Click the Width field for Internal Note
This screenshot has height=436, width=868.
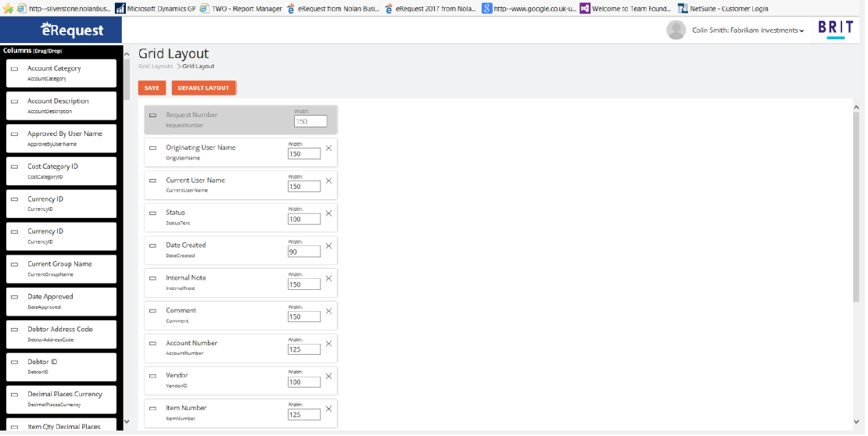tap(304, 284)
